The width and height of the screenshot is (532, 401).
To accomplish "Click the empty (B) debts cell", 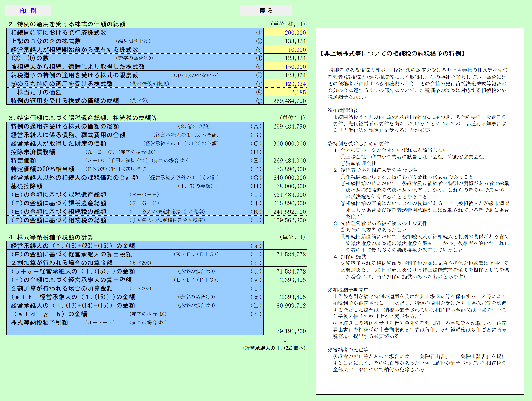I will (285, 135).
